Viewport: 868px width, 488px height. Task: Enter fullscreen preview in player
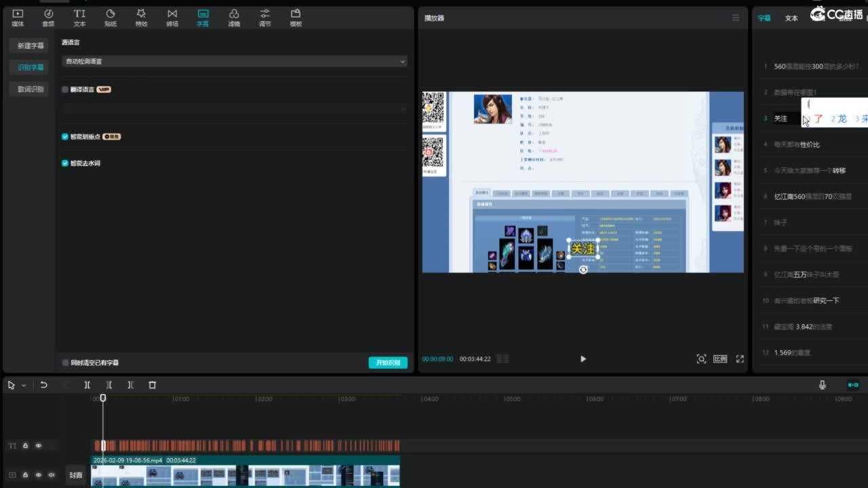tap(740, 359)
